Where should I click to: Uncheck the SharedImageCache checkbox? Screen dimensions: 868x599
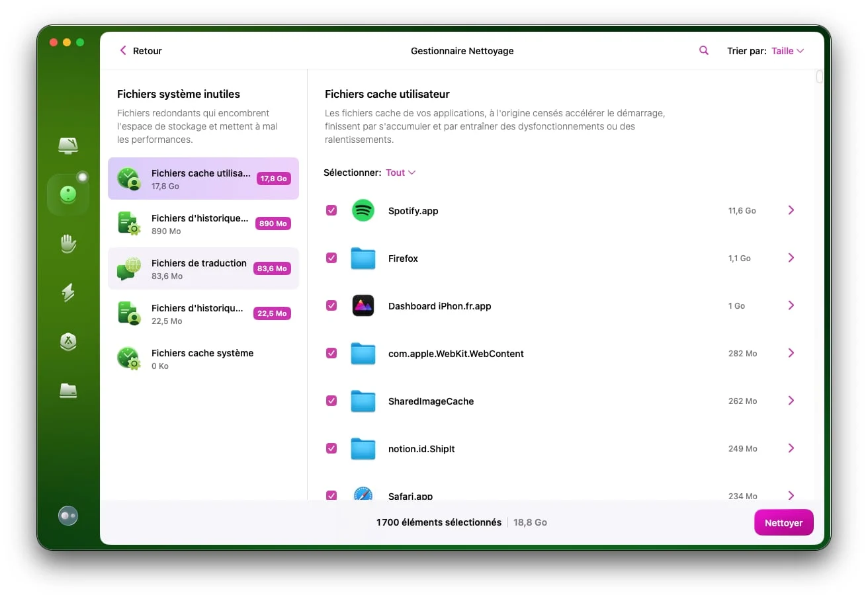pos(331,401)
